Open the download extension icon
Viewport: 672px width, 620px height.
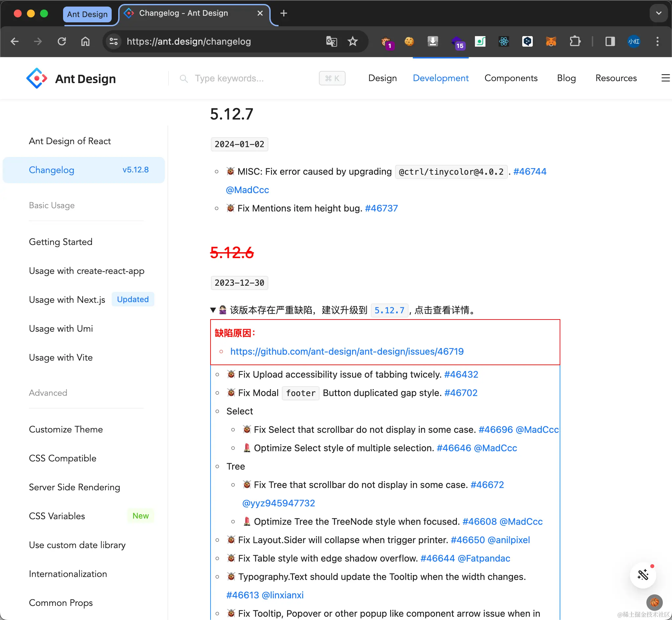[x=433, y=41]
